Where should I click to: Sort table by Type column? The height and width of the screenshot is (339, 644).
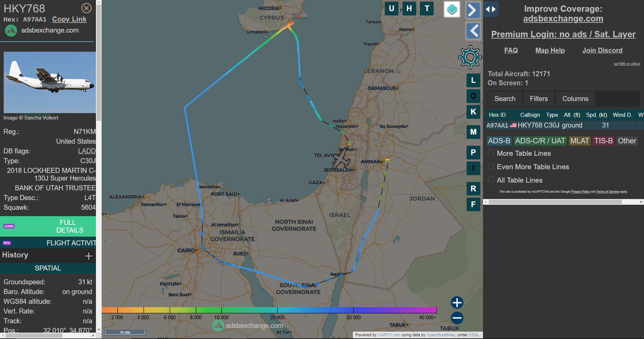[x=552, y=115]
